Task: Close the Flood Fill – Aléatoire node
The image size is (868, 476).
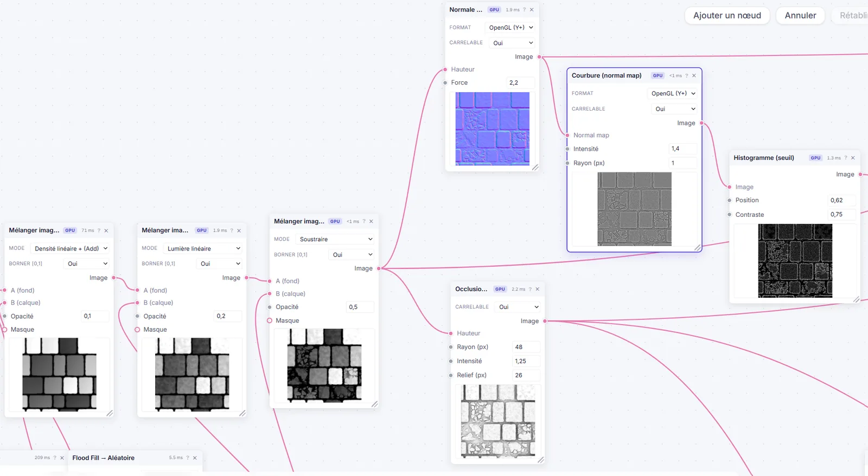Action: (x=195, y=458)
